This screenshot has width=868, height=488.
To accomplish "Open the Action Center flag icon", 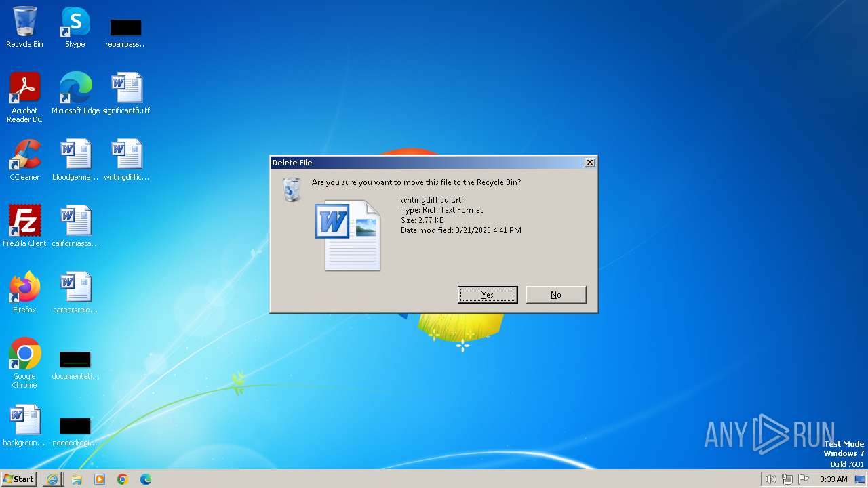I will pos(804,479).
